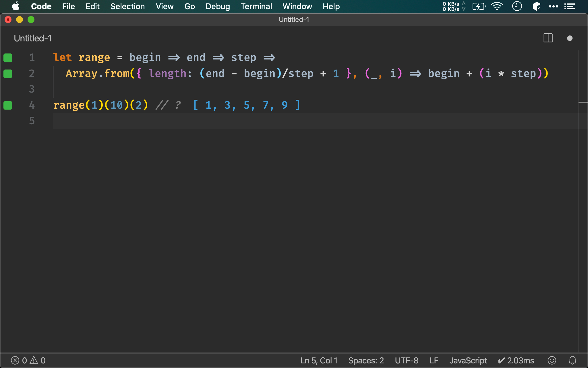The height and width of the screenshot is (368, 588).
Task: Click the LF end-of-line button
Action: pos(434,360)
